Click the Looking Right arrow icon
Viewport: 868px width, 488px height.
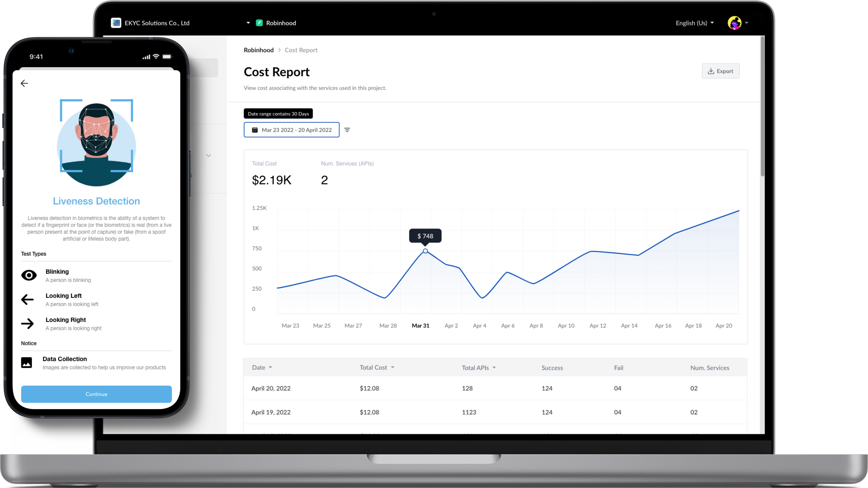[28, 324]
